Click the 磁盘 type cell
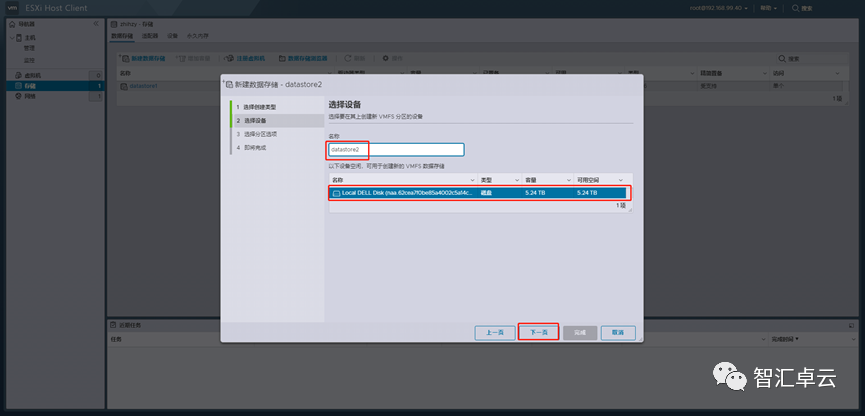 coord(486,193)
